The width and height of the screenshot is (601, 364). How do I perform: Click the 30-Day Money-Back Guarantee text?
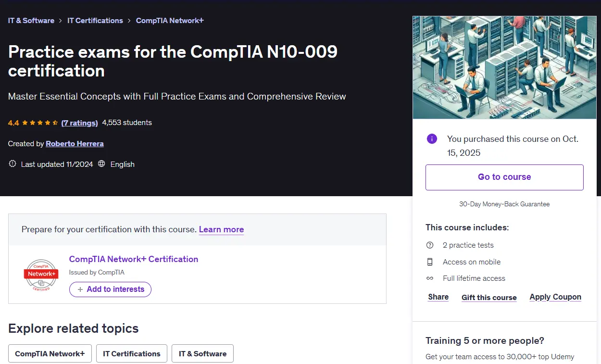504,204
